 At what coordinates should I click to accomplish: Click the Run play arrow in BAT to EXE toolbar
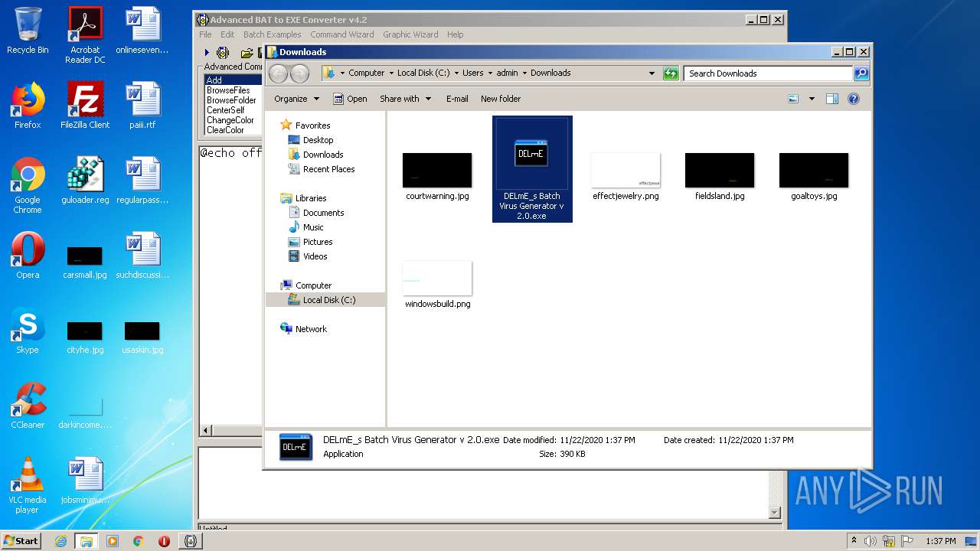pyautogui.click(x=207, y=53)
